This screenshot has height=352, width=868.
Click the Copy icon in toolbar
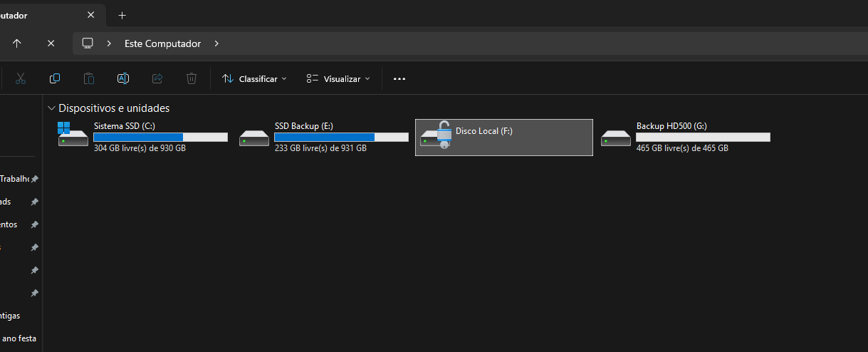[x=55, y=78]
